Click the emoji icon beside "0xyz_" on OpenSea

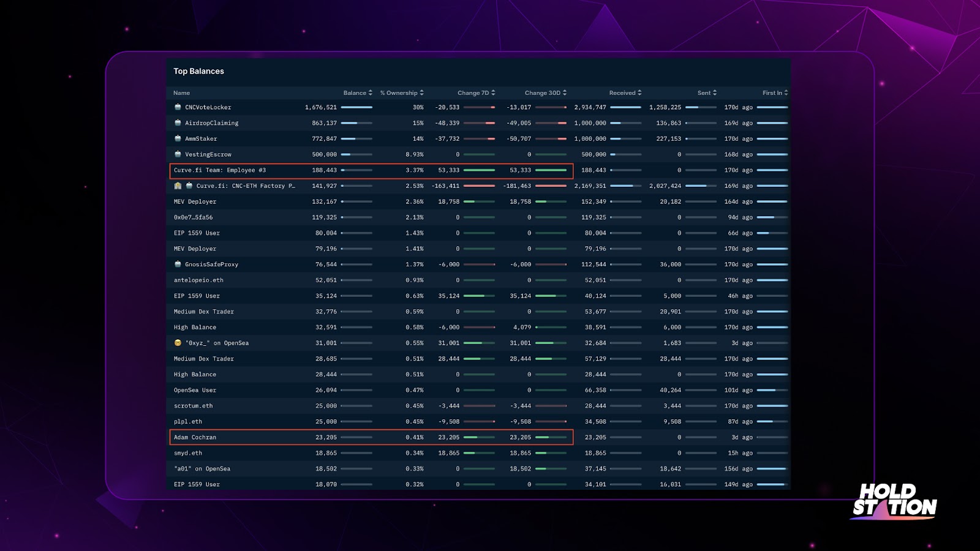(x=178, y=343)
